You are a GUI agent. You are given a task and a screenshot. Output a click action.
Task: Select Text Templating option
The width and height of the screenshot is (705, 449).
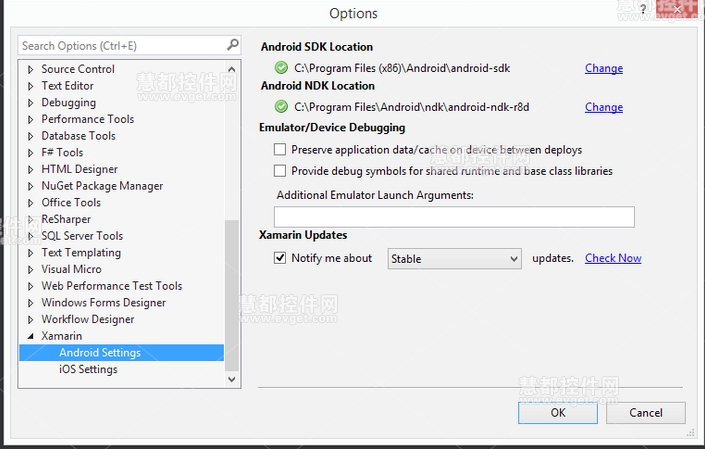(81, 253)
